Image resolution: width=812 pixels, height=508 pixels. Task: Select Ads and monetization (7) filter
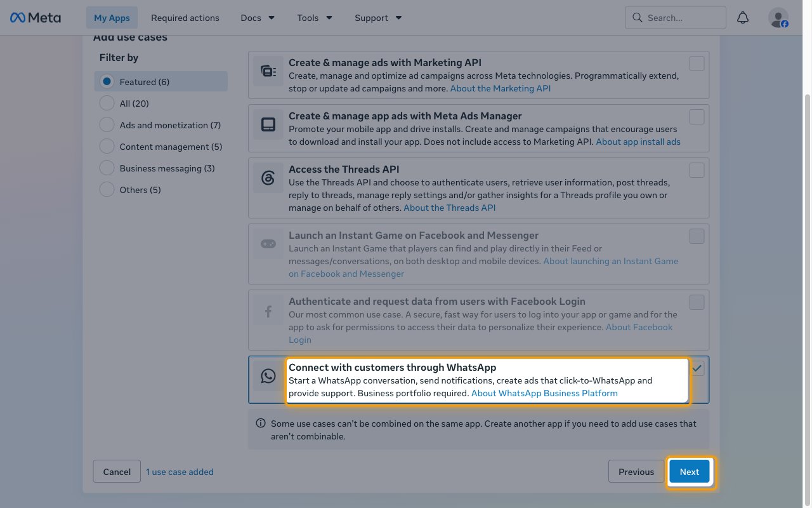(160, 125)
